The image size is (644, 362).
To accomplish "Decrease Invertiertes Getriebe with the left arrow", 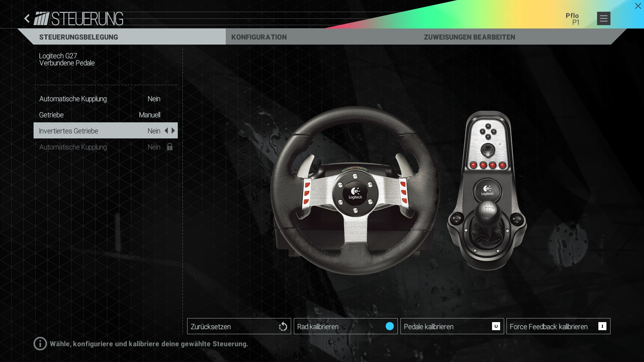I will click(x=166, y=131).
